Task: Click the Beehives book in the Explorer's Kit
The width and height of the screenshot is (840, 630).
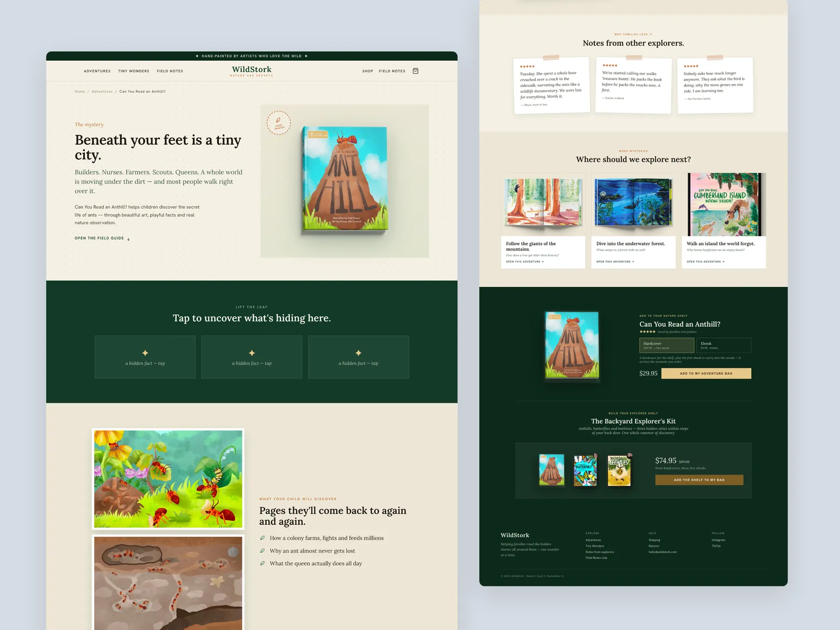Action: point(619,470)
